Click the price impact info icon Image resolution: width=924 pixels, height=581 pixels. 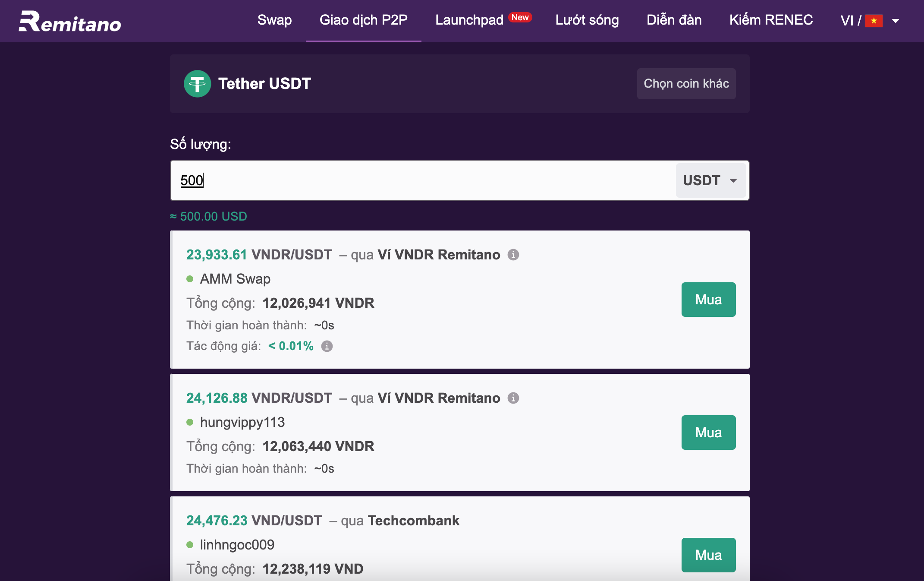click(327, 346)
